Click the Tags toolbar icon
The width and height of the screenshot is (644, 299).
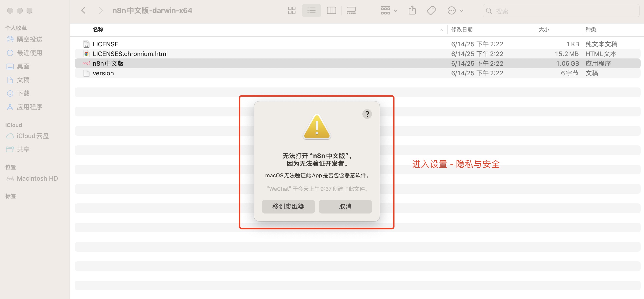tap(431, 10)
